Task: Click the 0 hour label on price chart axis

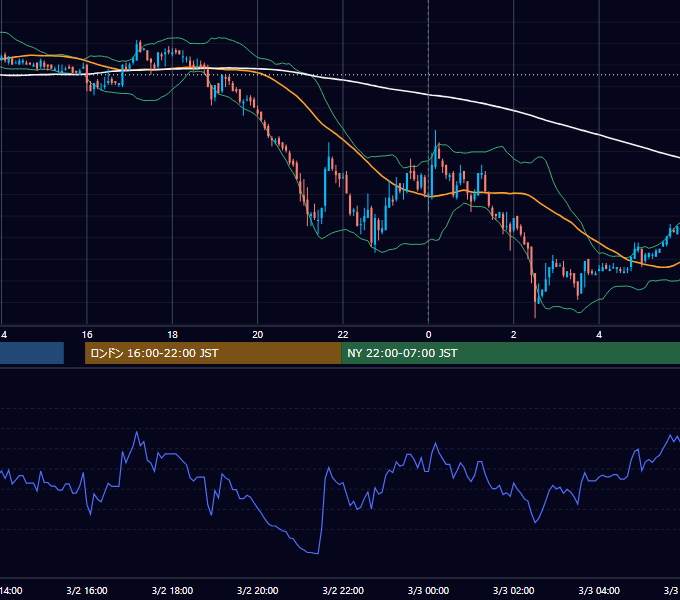Action: (x=428, y=335)
